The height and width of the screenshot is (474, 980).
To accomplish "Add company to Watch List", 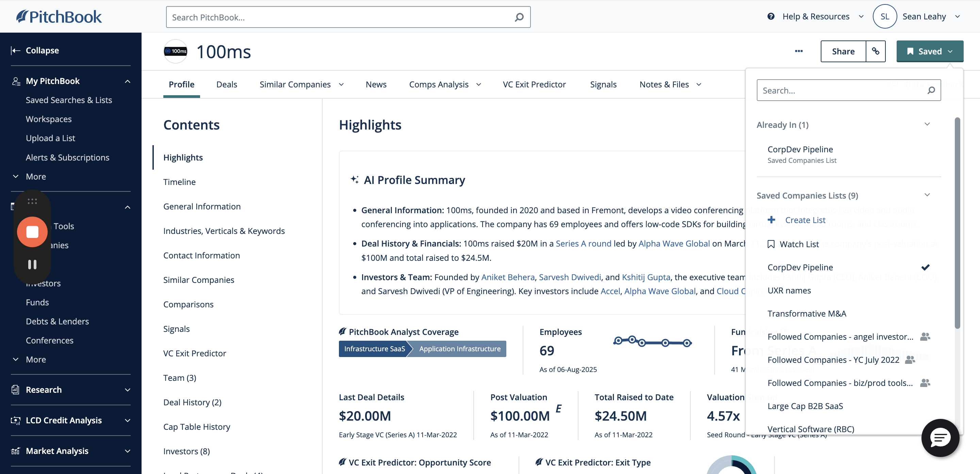I will [799, 244].
